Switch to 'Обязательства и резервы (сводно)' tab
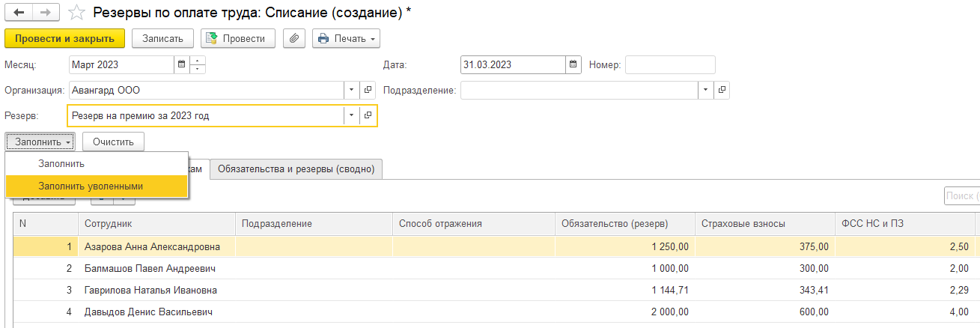The width and height of the screenshot is (980, 328). 296,169
